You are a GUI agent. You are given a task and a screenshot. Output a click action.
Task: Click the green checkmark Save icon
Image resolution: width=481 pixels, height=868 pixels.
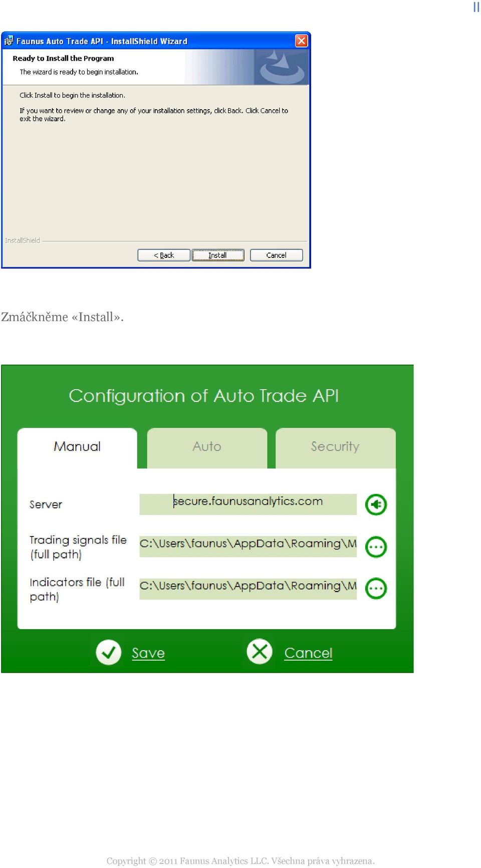109,652
